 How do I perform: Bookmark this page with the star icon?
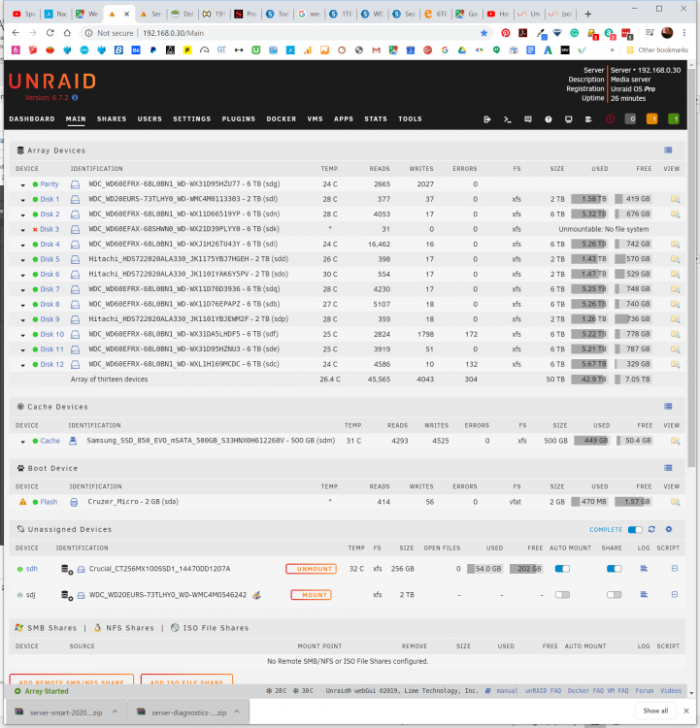click(x=484, y=33)
